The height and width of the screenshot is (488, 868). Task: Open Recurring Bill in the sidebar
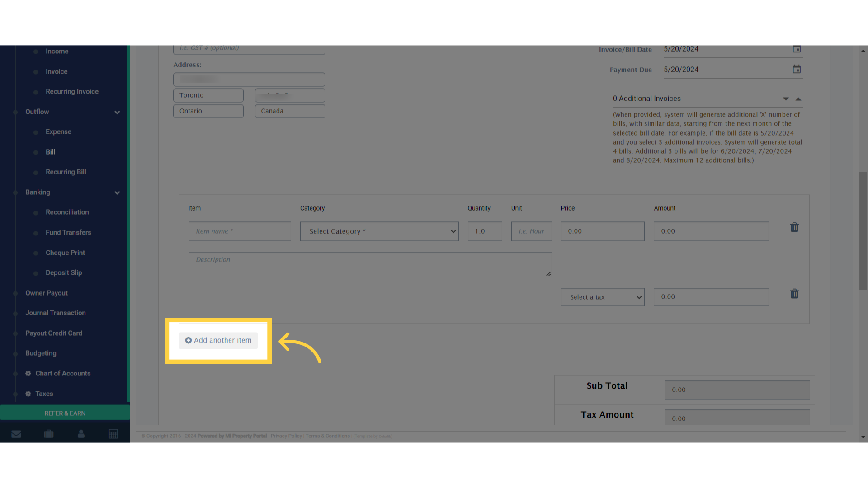click(x=66, y=172)
